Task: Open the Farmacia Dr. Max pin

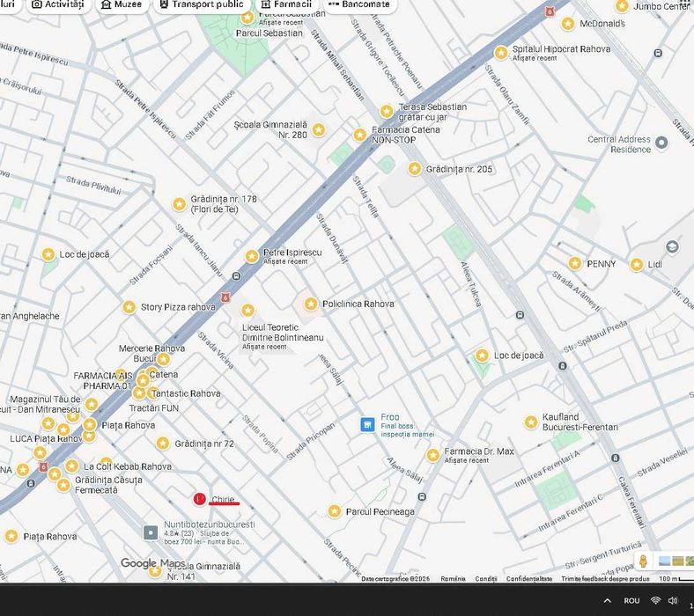Action: pyautogui.click(x=432, y=455)
